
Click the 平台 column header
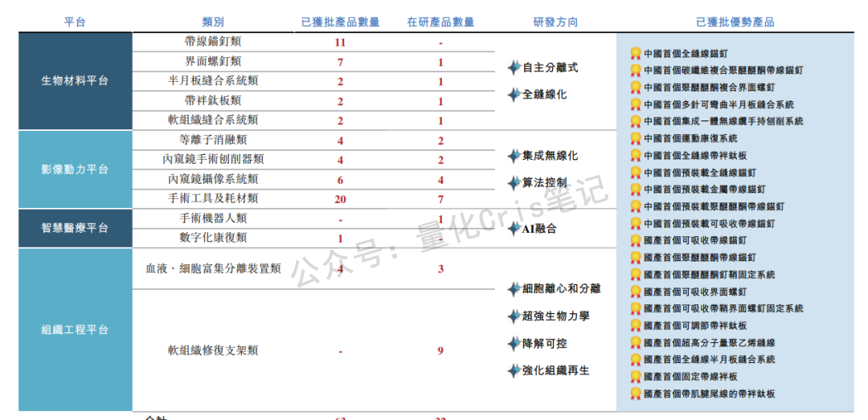coord(76,22)
